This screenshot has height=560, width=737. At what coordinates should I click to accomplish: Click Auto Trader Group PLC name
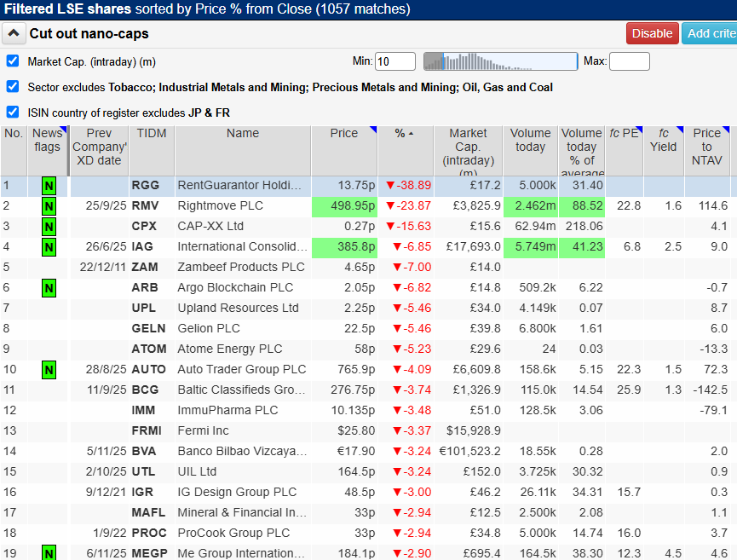(x=242, y=370)
